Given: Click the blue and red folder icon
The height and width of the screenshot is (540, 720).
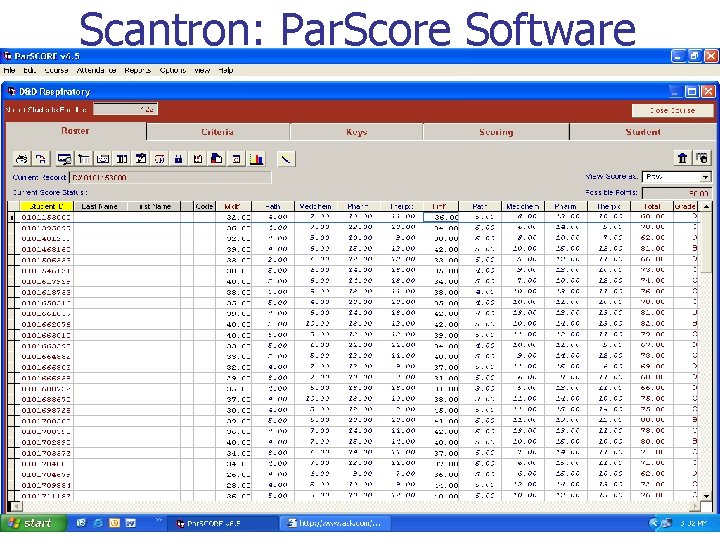Looking at the screenshot, I should tap(217, 159).
